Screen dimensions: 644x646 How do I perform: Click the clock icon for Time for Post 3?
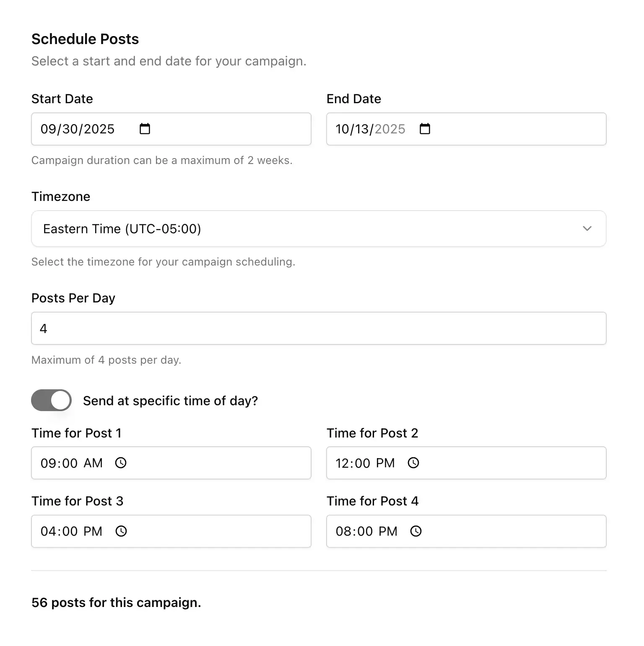(121, 531)
